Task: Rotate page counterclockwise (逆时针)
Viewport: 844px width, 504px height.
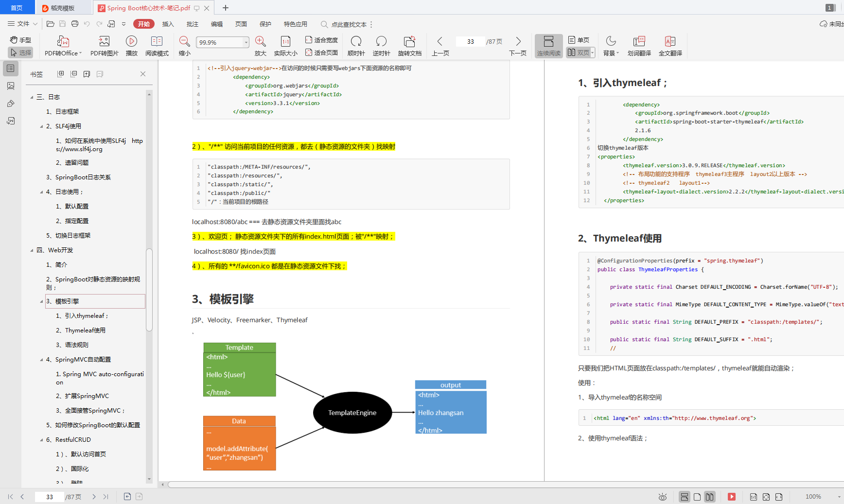Action: click(x=381, y=46)
